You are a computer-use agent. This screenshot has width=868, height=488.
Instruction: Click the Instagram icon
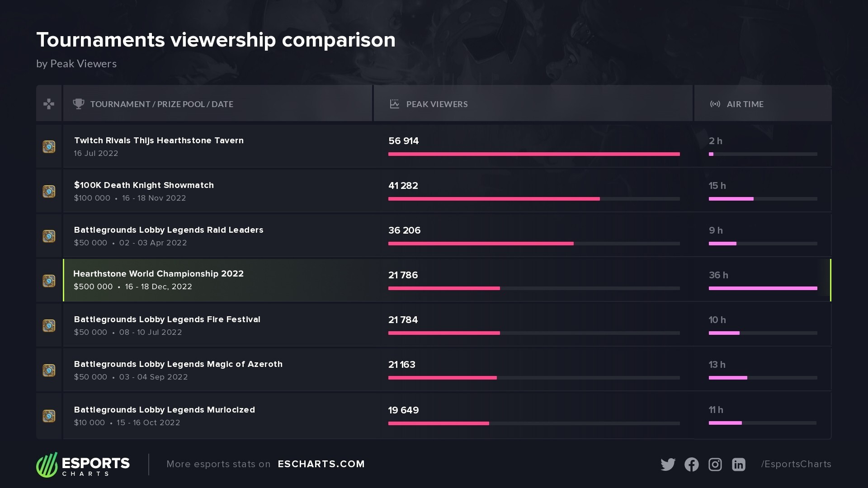point(715,465)
